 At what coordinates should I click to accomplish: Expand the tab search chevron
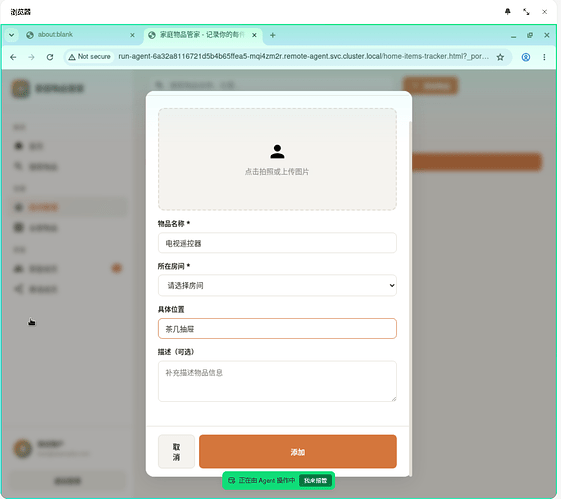11,35
